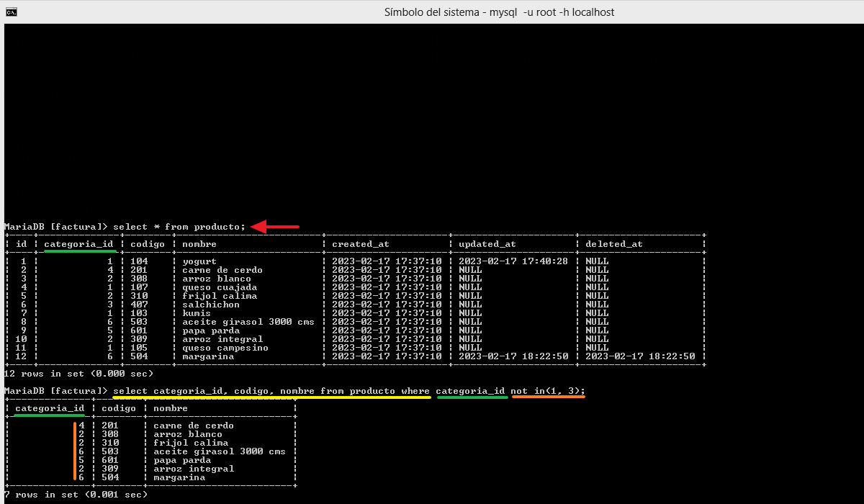The image size is (864, 504).
Task: Click the 'deleted_at' column header
Action: (x=613, y=244)
